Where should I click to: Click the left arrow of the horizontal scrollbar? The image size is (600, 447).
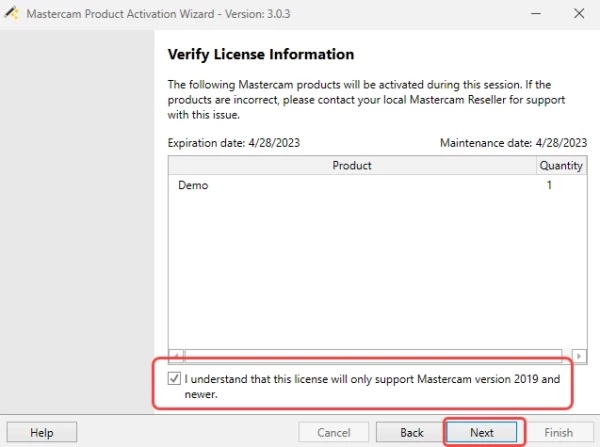point(174,355)
